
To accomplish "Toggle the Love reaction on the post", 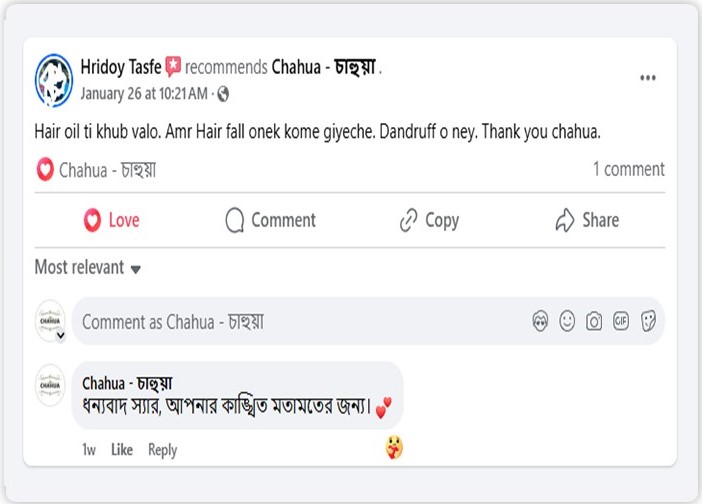I will coord(111,220).
